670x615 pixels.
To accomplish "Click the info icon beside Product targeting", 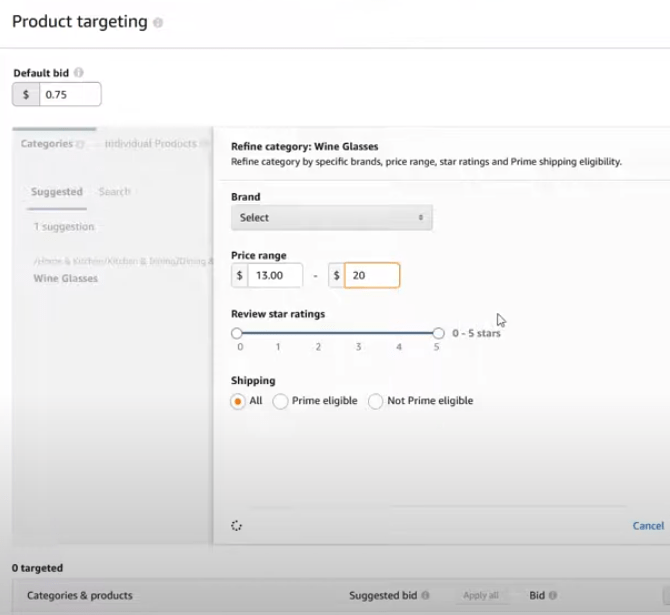I will click(x=159, y=23).
